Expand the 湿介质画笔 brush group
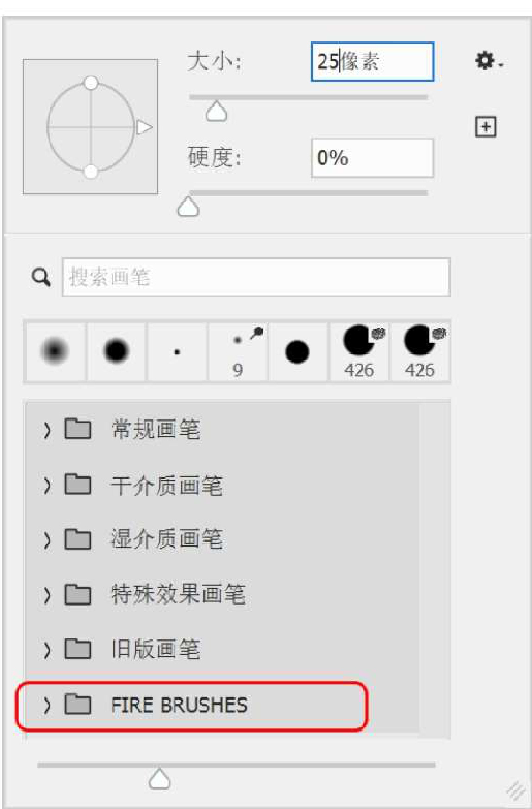Image resolution: width=532 pixels, height=809 pixels. [47, 540]
